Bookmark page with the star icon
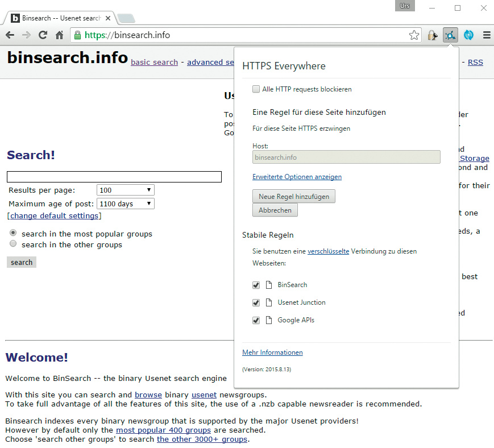Screen dimensions: 494x448 click(414, 35)
